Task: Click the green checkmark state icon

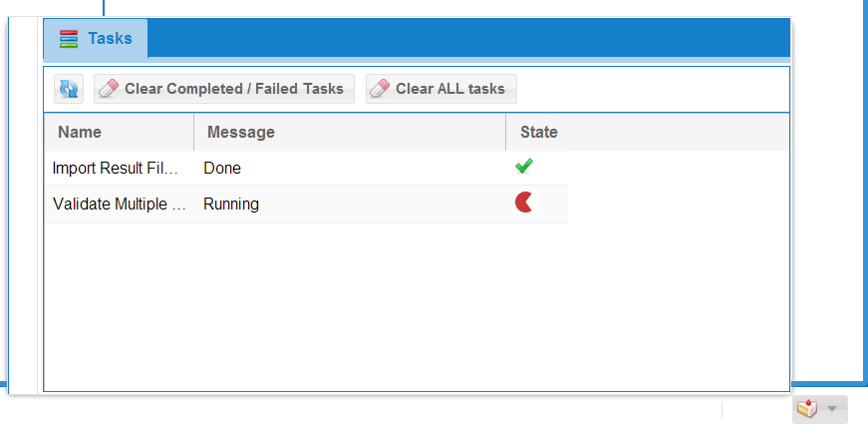Action: [x=524, y=167]
